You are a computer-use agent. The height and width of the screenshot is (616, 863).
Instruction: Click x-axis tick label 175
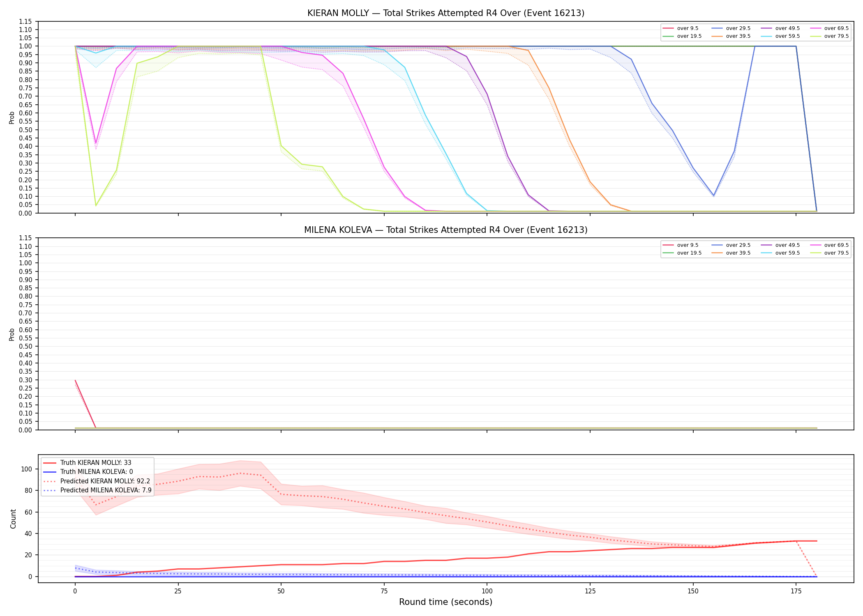(796, 591)
